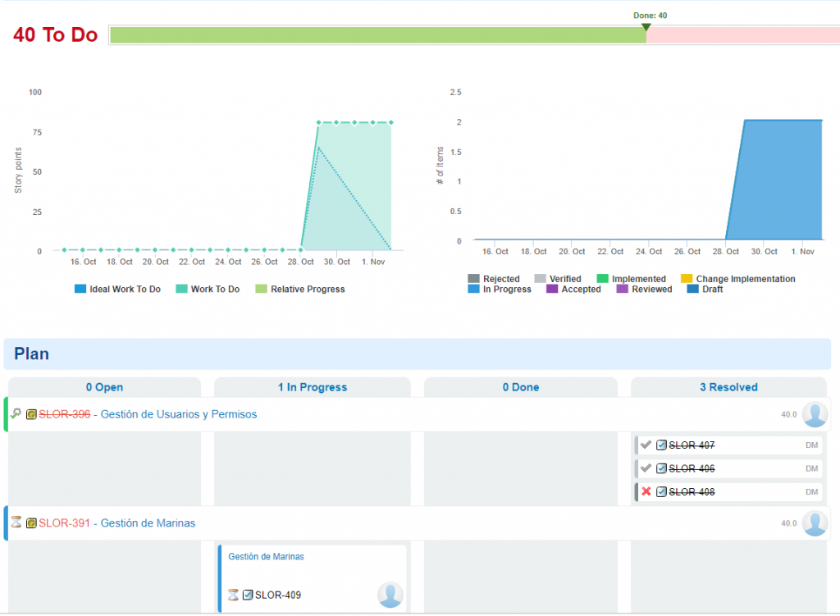Click the epic type icon next to SLOR-391

point(30,522)
